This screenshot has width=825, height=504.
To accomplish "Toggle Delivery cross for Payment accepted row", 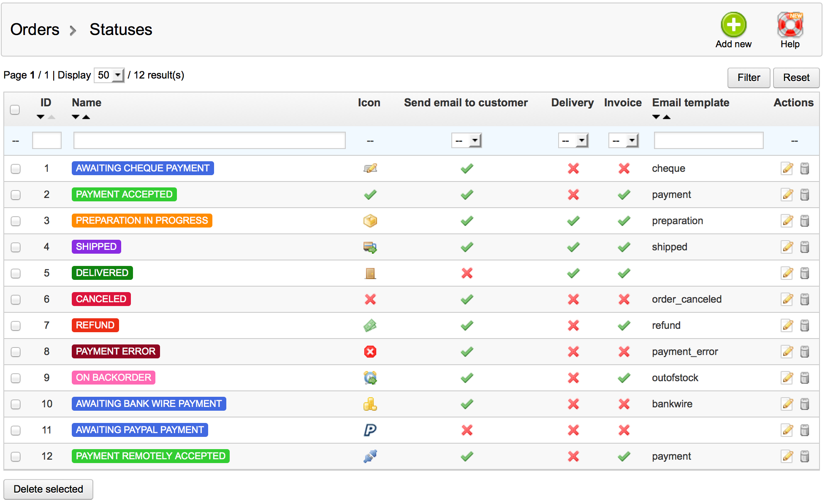I will 573,195.
